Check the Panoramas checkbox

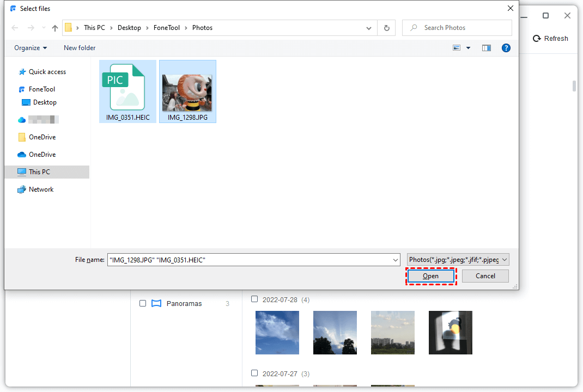[x=143, y=303]
